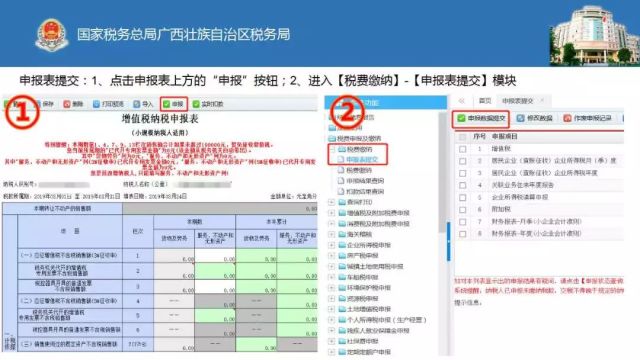Check the box for row 3 企业所得税年度

click(462, 173)
